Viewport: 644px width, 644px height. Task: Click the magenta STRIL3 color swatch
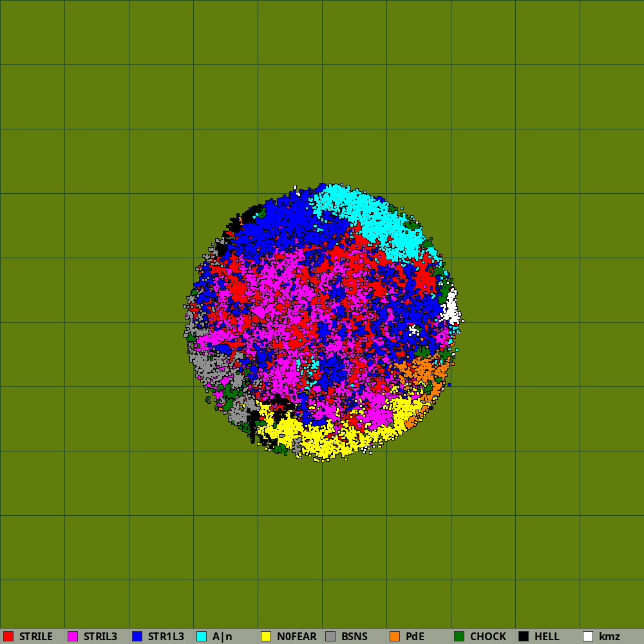pyautogui.click(x=73, y=636)
